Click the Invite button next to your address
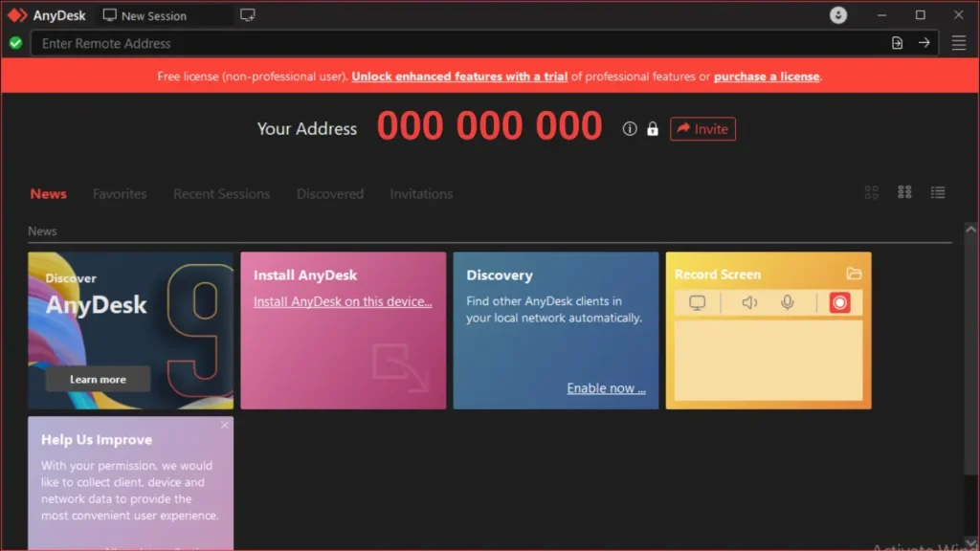This screenshot has width=980, height=551. (702, 129)
